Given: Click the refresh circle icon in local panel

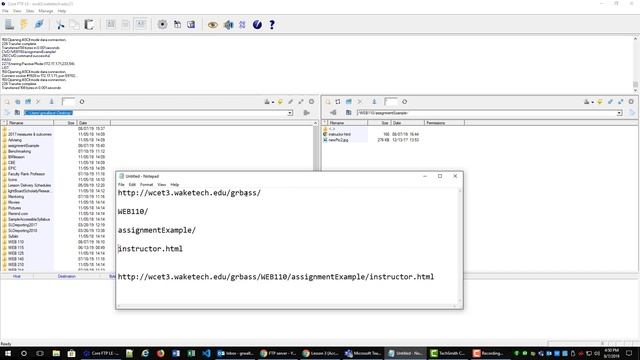Looking at the screenshot, I should 82,102.
